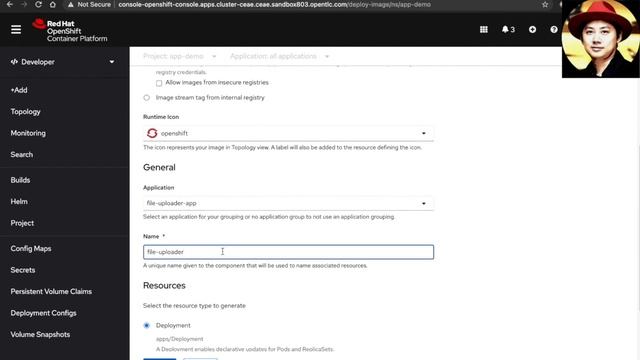The width and height of the screenshot is (640, 360).
Task: Click the General section heading
Action: tap(159, 167)
